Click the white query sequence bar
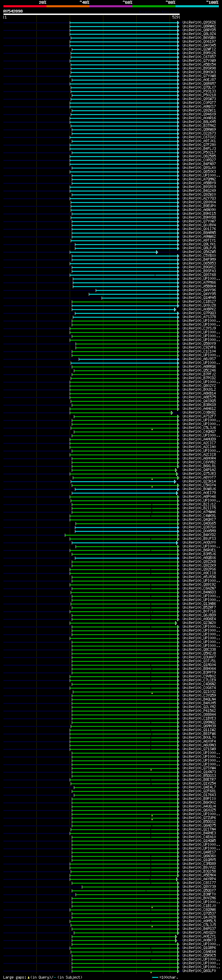 point(92,15)
